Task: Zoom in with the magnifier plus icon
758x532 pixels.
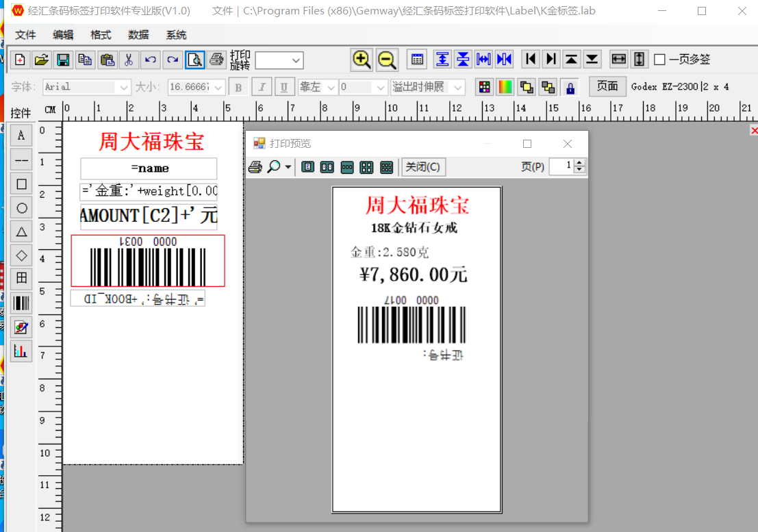Action: pos(362,60)
